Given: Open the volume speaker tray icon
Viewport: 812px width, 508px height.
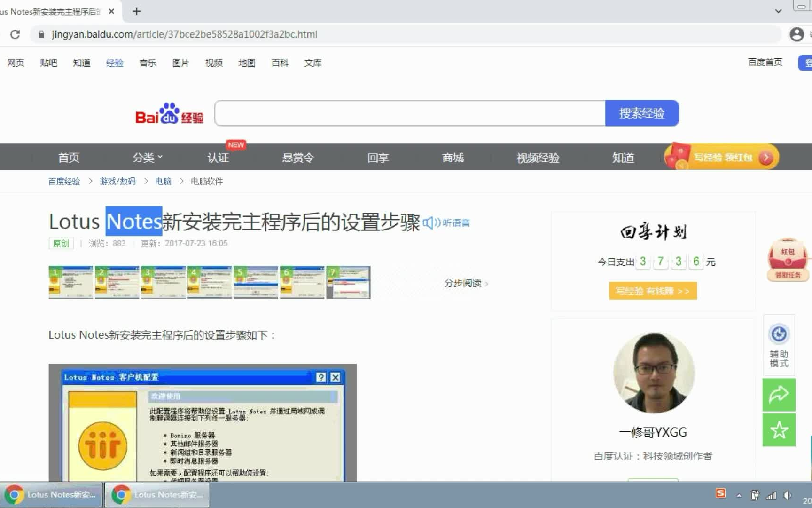Looking at the screenshot, I should point(787,495).
